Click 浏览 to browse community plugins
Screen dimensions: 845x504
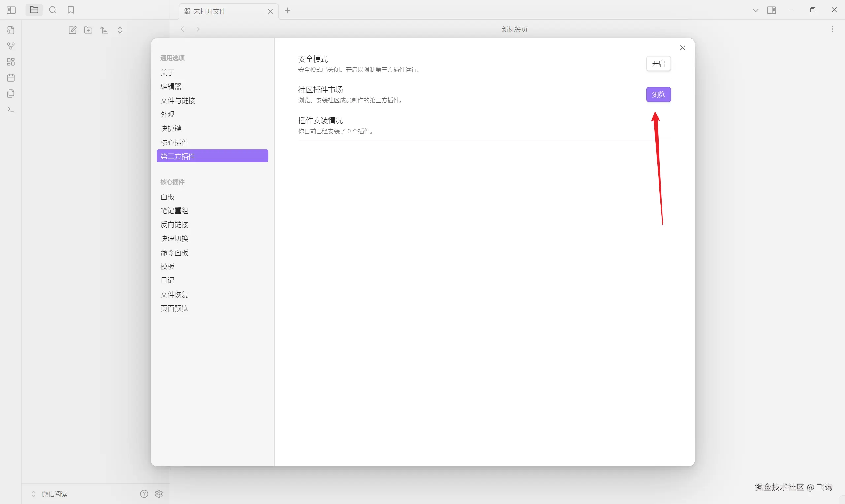[x=658, y=95]
